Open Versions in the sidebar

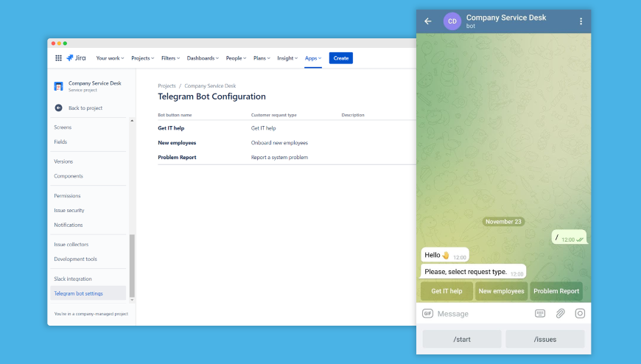(63, 161)
